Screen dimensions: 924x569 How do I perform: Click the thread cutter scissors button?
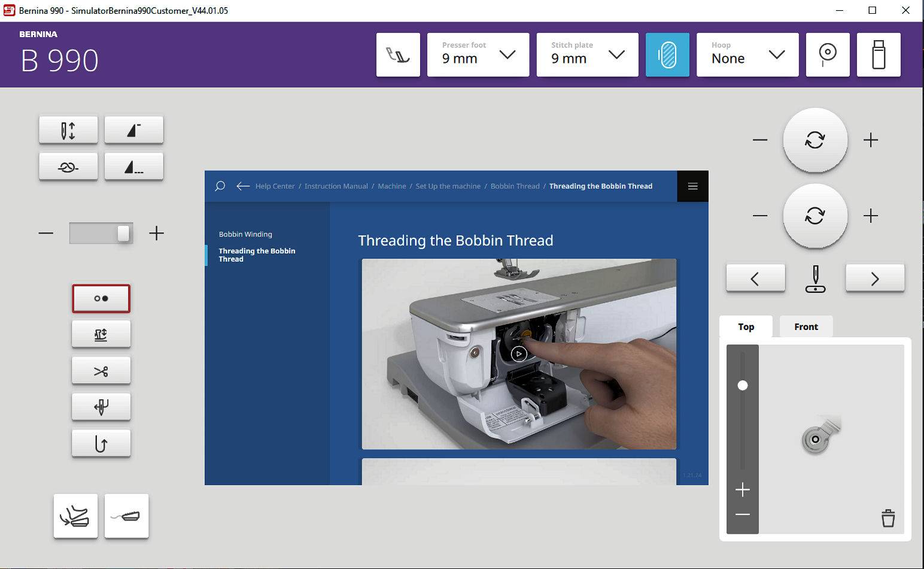(x=101, y=371)
